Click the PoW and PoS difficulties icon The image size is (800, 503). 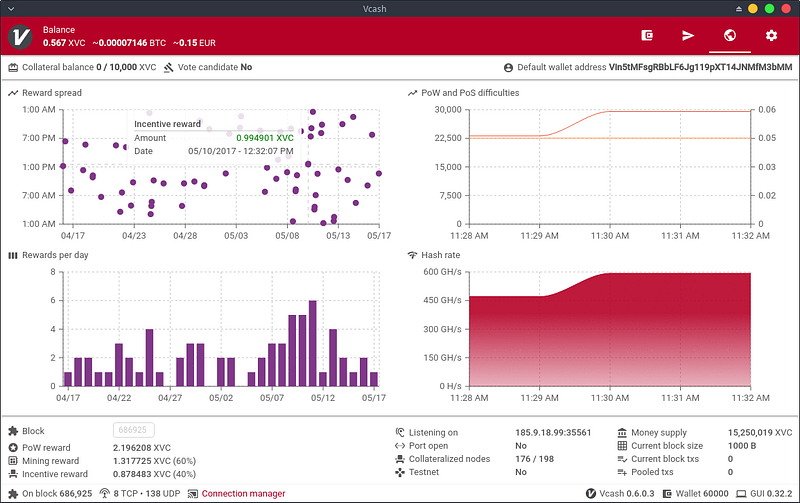click(412, 93)
